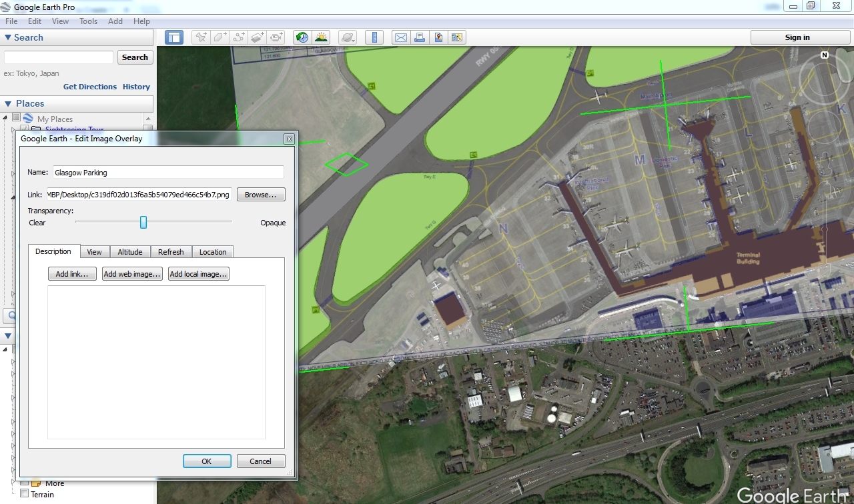
Task: Click the Google Earth Pro title bar icon
Action: point(6,7)
